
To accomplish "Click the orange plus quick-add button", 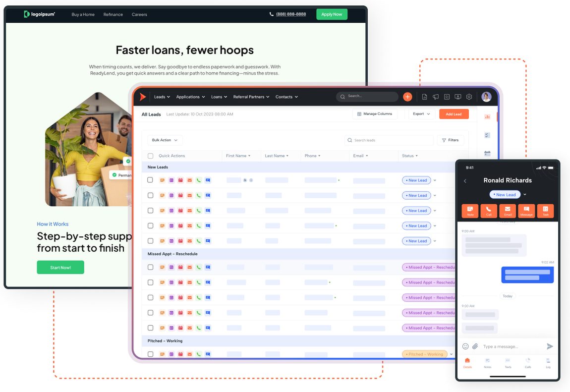I will click(407, 97).
